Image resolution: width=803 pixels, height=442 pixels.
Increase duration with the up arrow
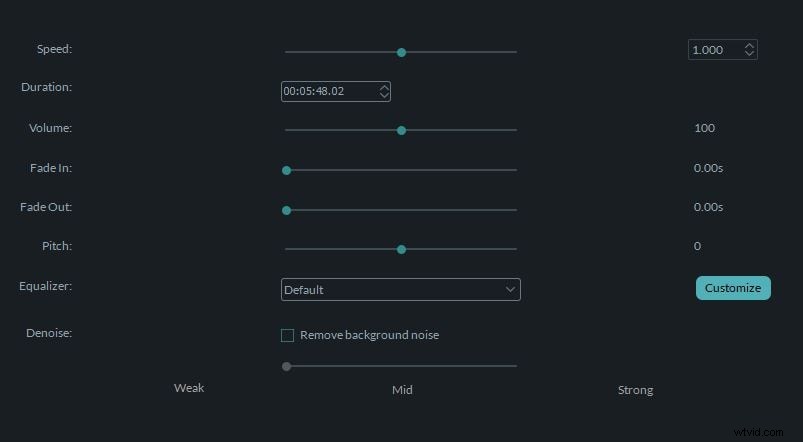tap(384, 88)
